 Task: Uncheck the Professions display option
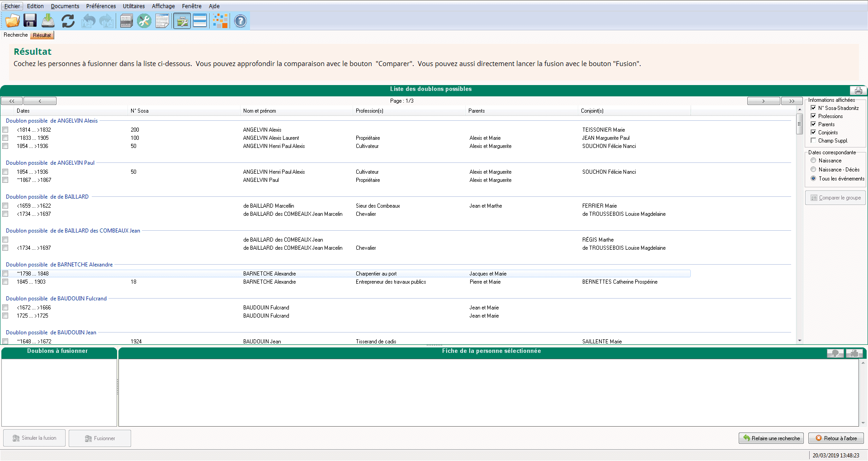click(x=813, y=116)
